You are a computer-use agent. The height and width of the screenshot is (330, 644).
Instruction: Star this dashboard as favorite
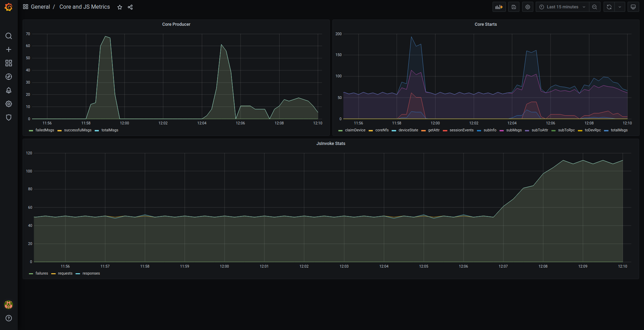click(120, 7)
